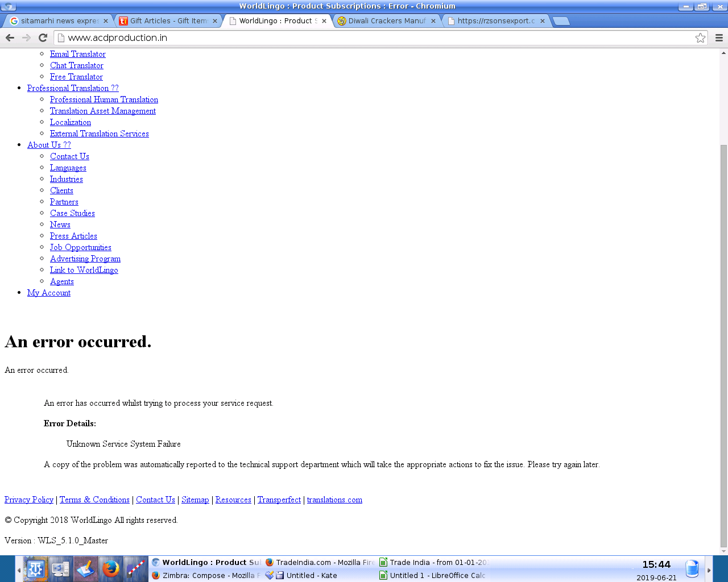Screen dimensions: 728x582
Task: Open the Resources footer link
Action: (x=233, y=500)
